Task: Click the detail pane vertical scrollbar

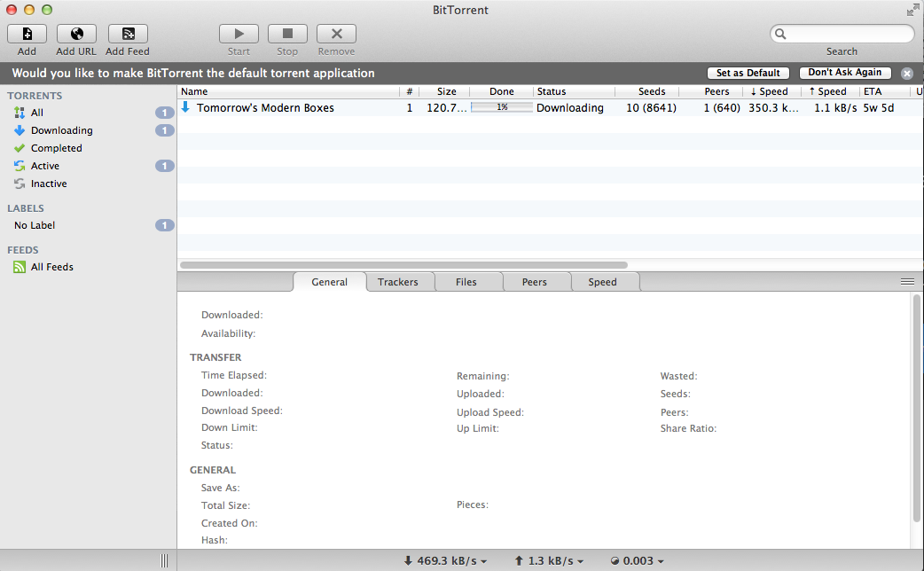Action: (916, 408)
